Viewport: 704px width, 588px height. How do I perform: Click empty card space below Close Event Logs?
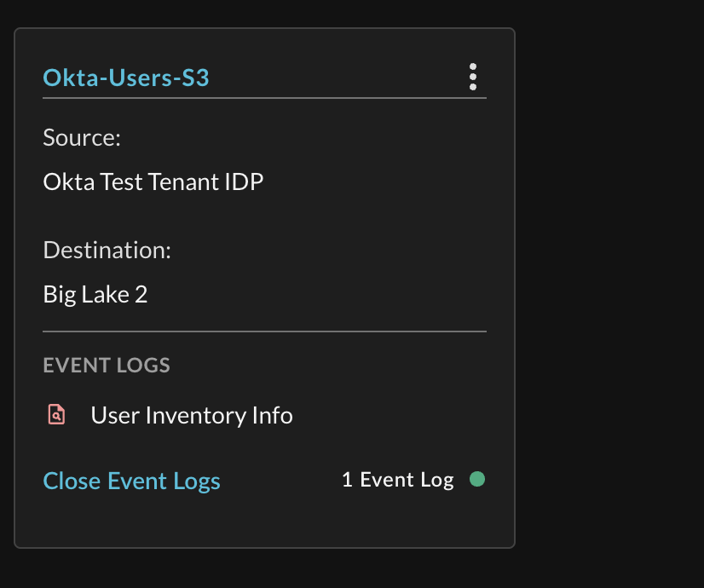(264, 521)
